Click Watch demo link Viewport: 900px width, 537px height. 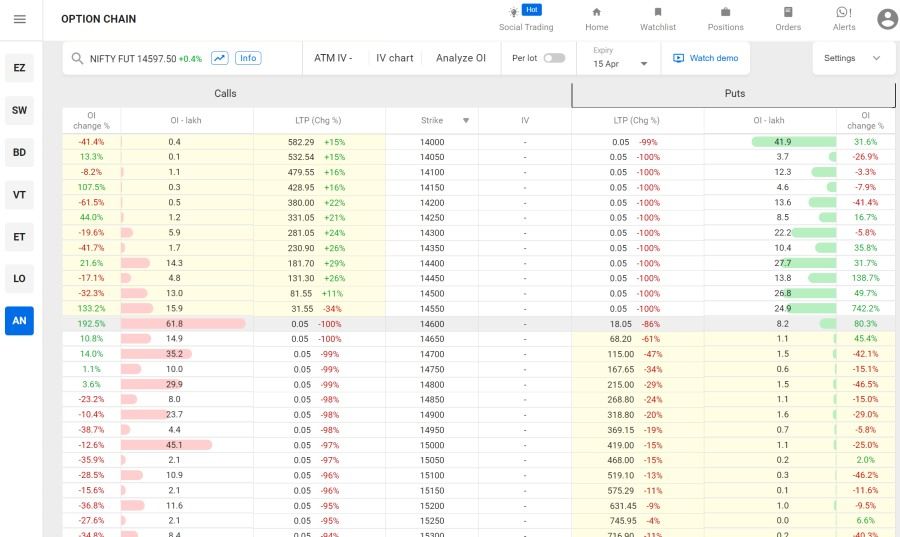coord(706,58)
